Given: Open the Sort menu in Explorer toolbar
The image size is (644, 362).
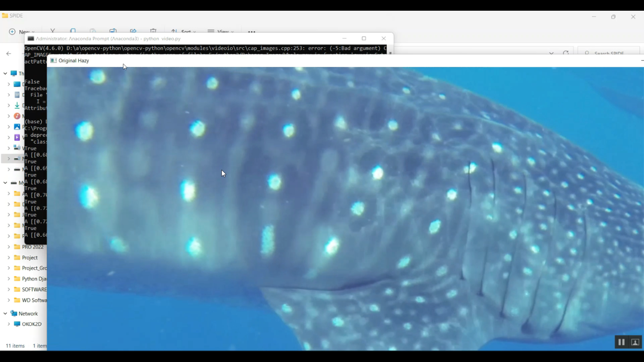Looking at the screenshot, I should point(183,32).
